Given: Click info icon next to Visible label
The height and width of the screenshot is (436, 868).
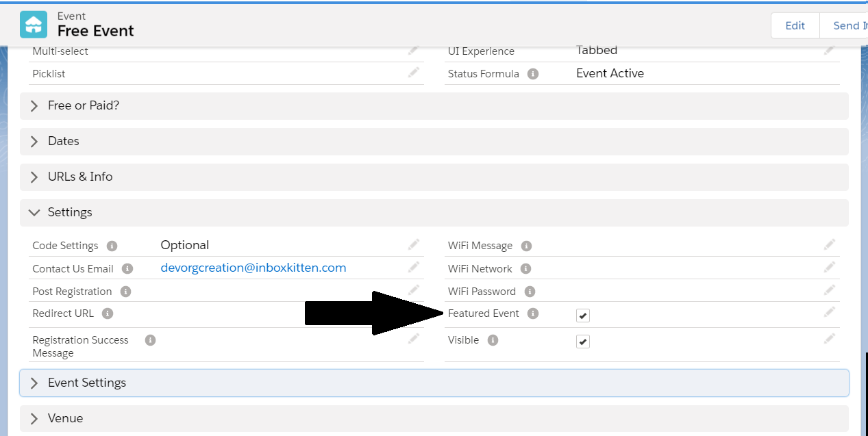Looking at the screenshot, I should (x=493, y=340).
